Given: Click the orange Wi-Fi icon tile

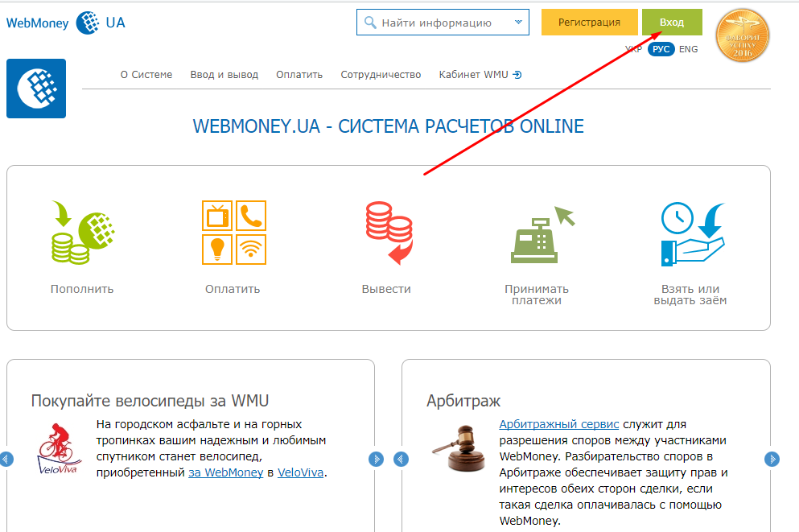Looking at the screenshot, I should pyautogui.click(x=251, y=250).
